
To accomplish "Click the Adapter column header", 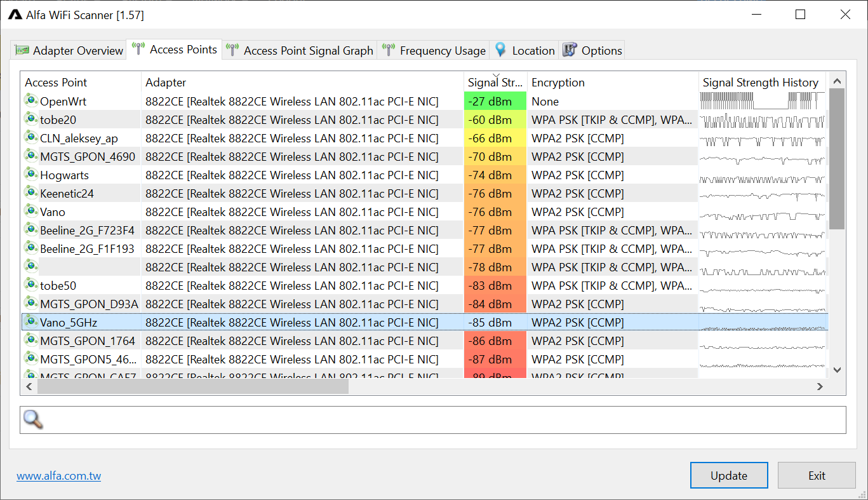I will click(x=302, y=83).
